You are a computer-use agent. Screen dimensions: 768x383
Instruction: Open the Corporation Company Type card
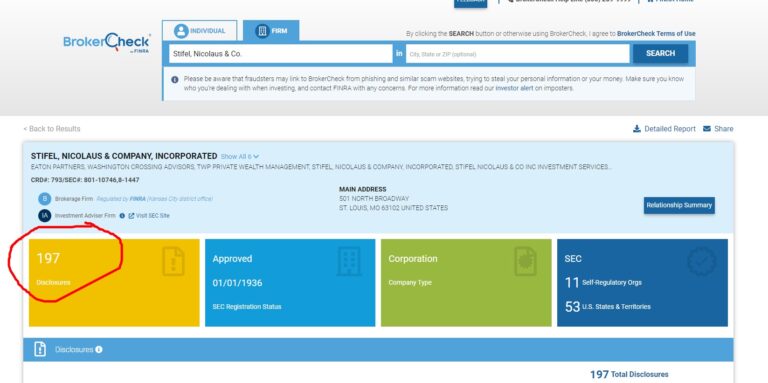coord(466,283)
